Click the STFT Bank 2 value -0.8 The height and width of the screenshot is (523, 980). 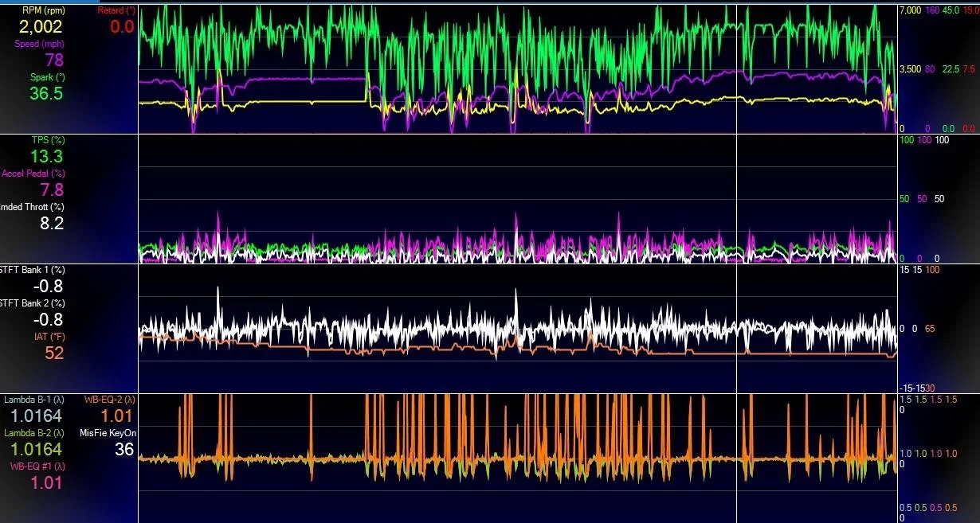[49, 320]
